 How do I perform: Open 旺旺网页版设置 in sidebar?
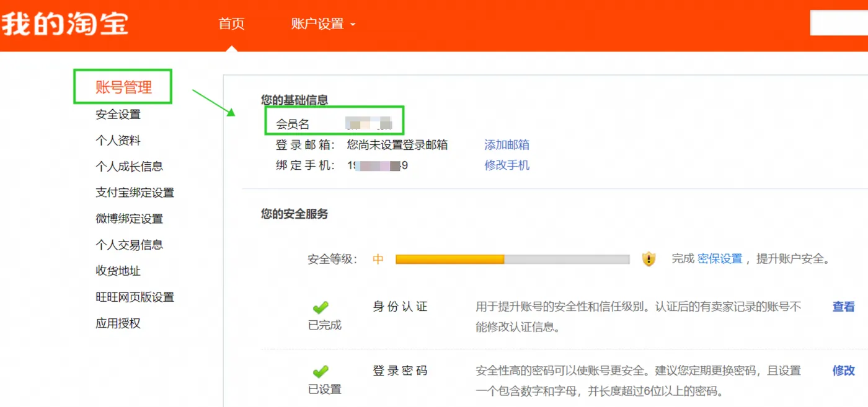(x=135, y=297)
